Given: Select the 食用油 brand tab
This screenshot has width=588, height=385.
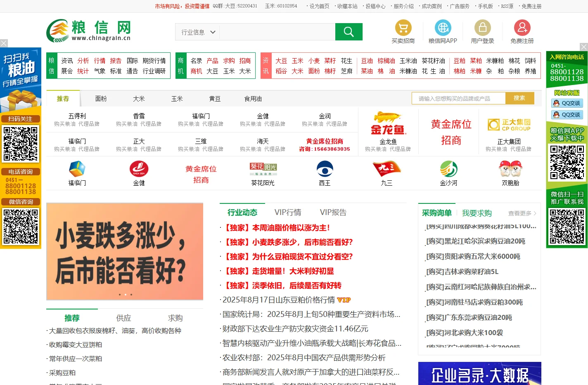Looking at the screenshot, I should [x=253, y=99].
